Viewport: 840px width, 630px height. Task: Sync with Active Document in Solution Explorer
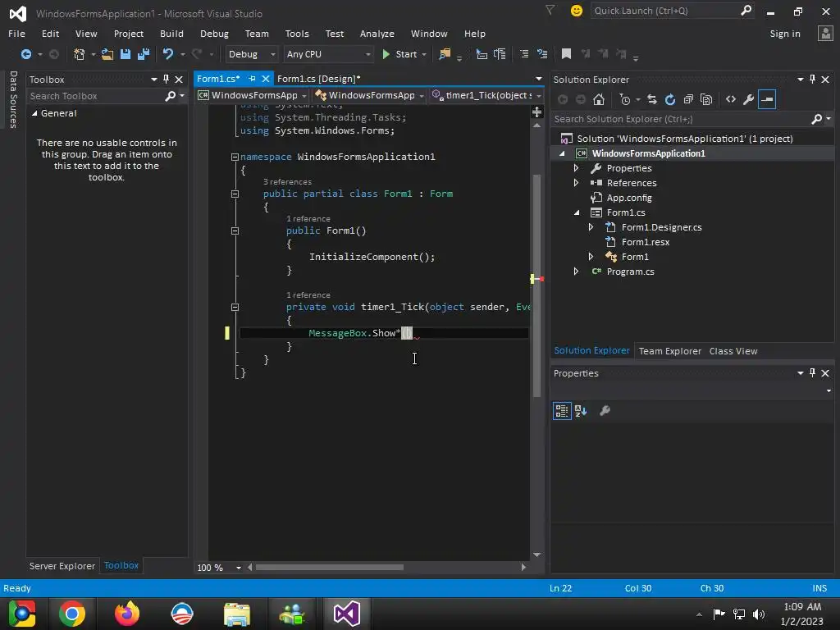(x=652, y=99)
